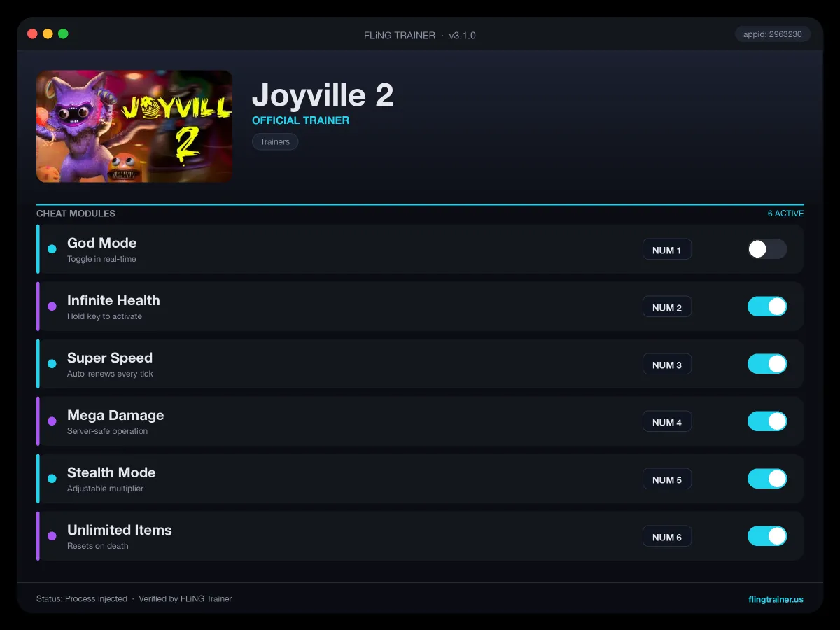Click the NUM 2 hotkey button
This screenshot has width=840, height=630.
point(667,307)
